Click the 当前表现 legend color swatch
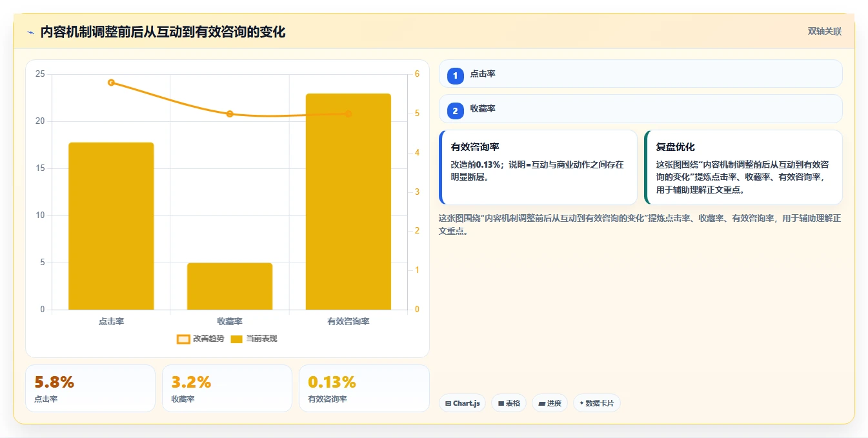The width and height of the screenshot is (868, 438). tap(237, 339)
